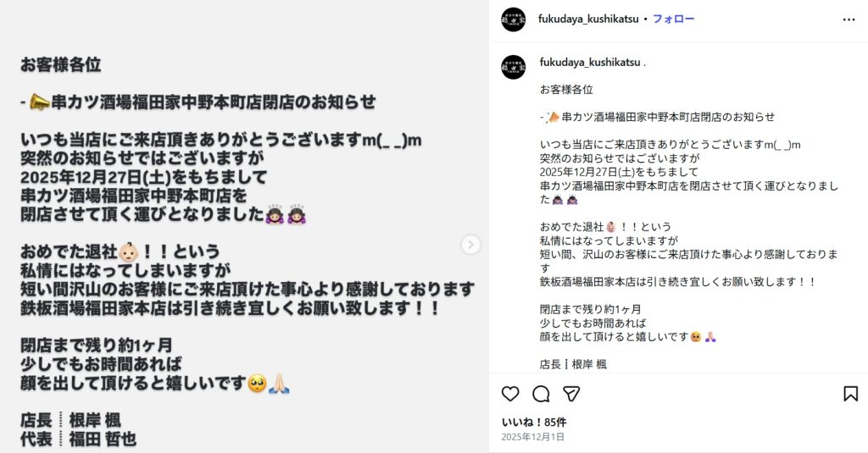Click the header profile avatar of fukudaya_kushikatsu
The height and width of the screenshot is (453, 868).
pyautogui.click(x=513, y=19)
